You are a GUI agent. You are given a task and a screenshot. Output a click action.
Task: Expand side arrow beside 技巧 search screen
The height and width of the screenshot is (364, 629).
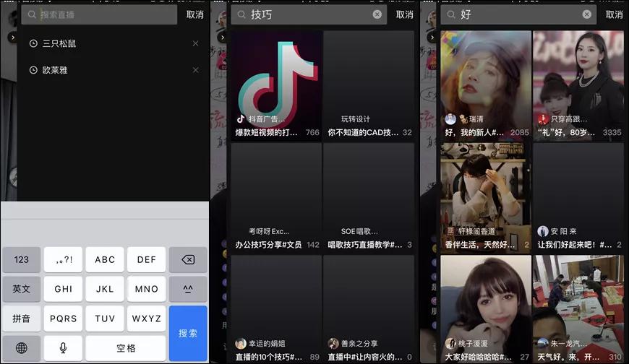click(x=222, y=38)
